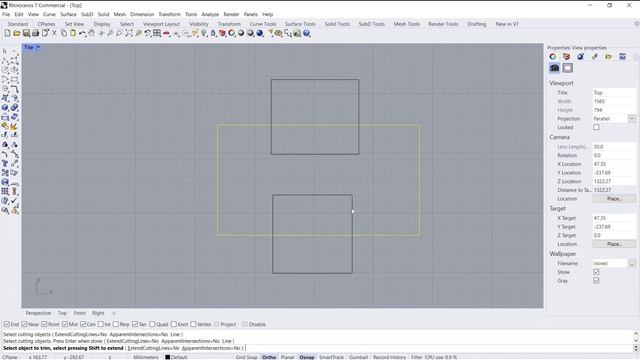Open the Curve menu
Image resolution: width=640 pixels, height=360 pixels.
pyautogui.click(x=49, y=14)
